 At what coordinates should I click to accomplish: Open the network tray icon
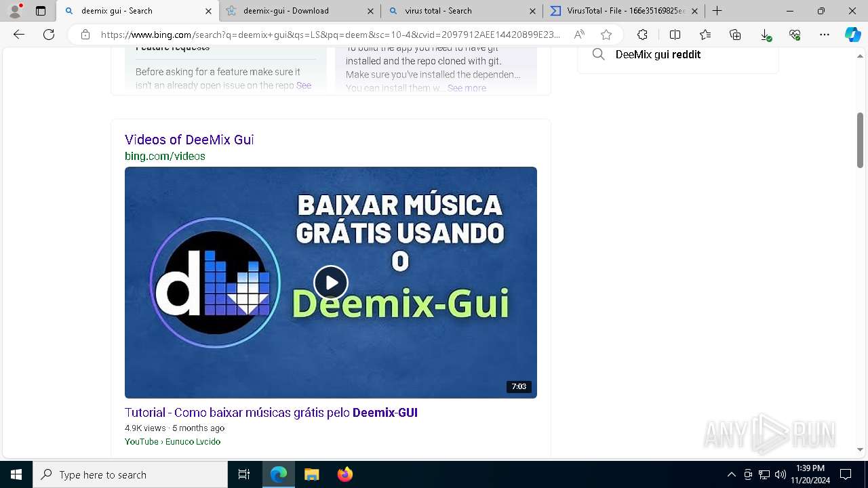click(764, 474)
